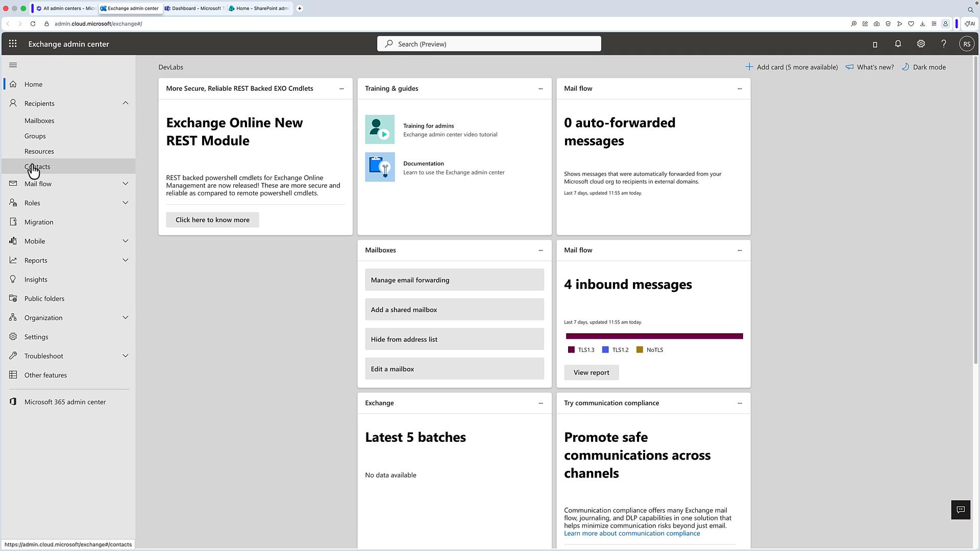Image resolution: width=980 pixels, height=551 pixels.
Task: Open more options on communication compliance card
Action: [740, 404]
